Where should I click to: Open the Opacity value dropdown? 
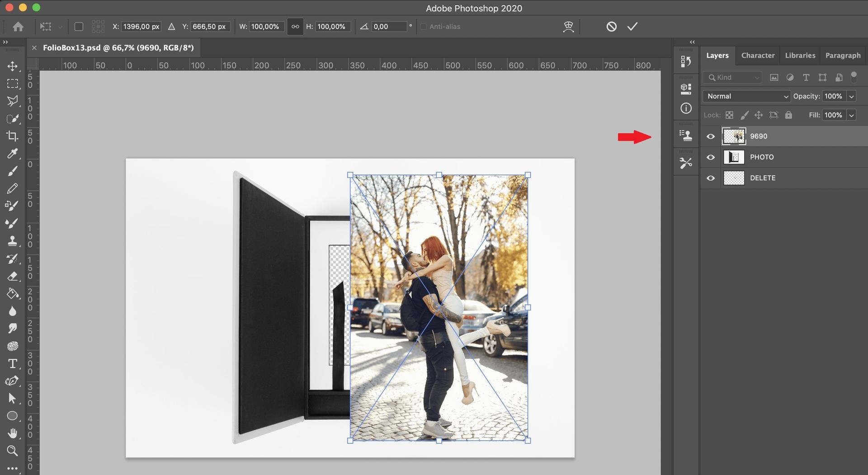click(852, 96)
